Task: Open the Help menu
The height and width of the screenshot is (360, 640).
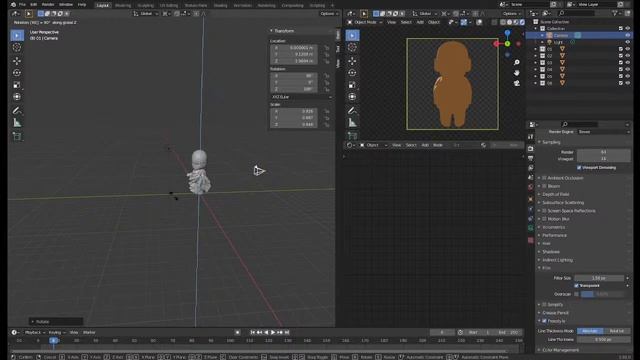Action: (x=82, y=4)
